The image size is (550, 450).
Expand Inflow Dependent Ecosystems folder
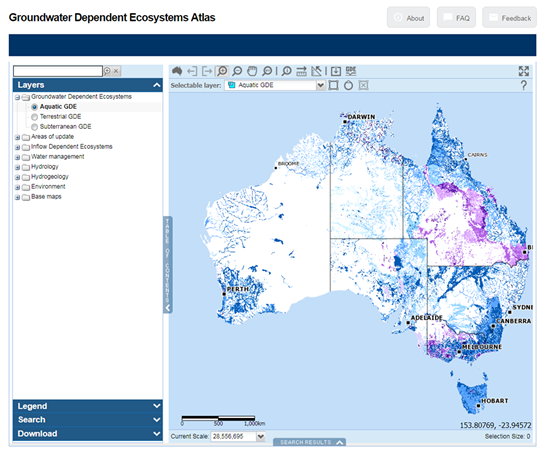[x=17, y=147]
